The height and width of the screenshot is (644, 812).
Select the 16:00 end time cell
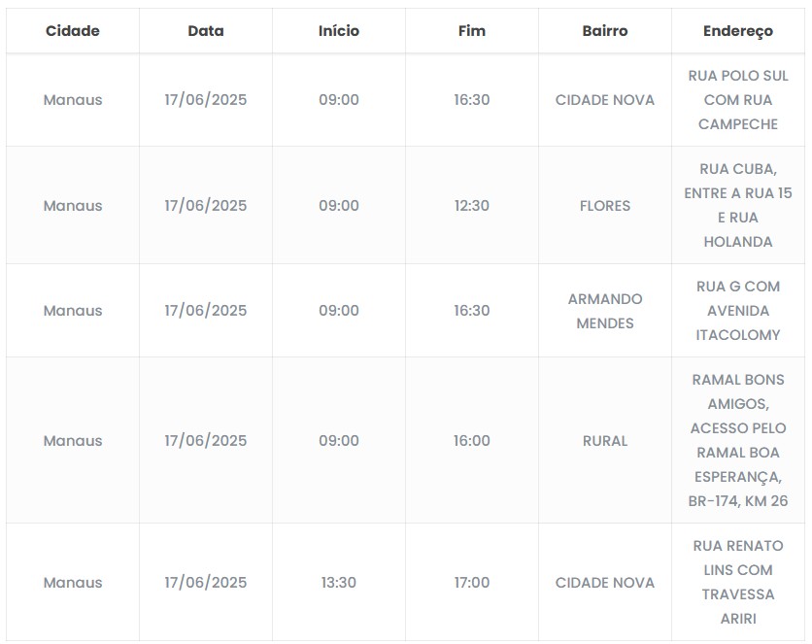tap(472, 441)
